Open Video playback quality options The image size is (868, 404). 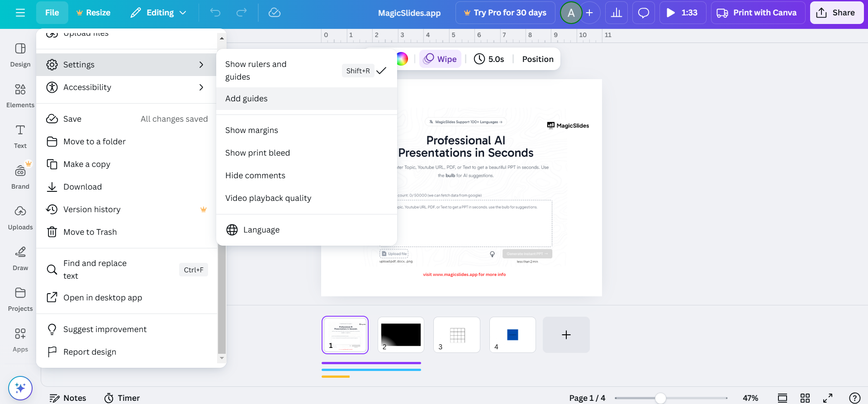click(x=307, y=198)
